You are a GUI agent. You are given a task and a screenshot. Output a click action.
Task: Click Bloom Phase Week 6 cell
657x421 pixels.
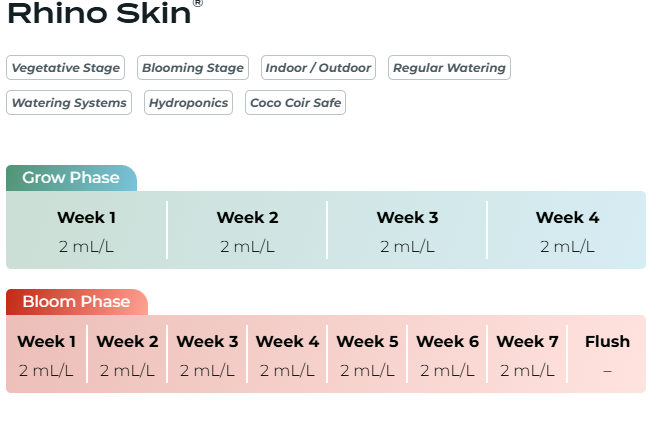coord(447,355)
